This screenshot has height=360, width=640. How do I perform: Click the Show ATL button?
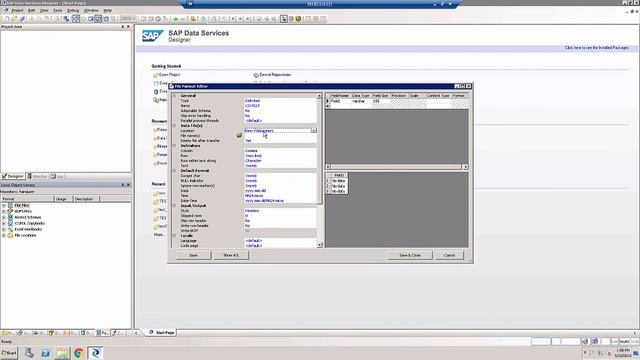231,255
